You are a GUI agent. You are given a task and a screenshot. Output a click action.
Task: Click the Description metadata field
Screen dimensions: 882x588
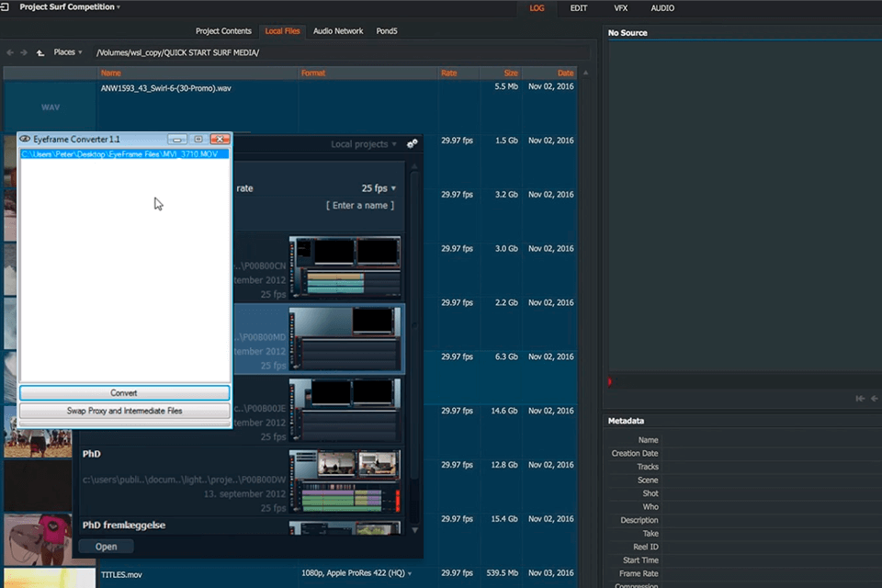tap(771, 520)
